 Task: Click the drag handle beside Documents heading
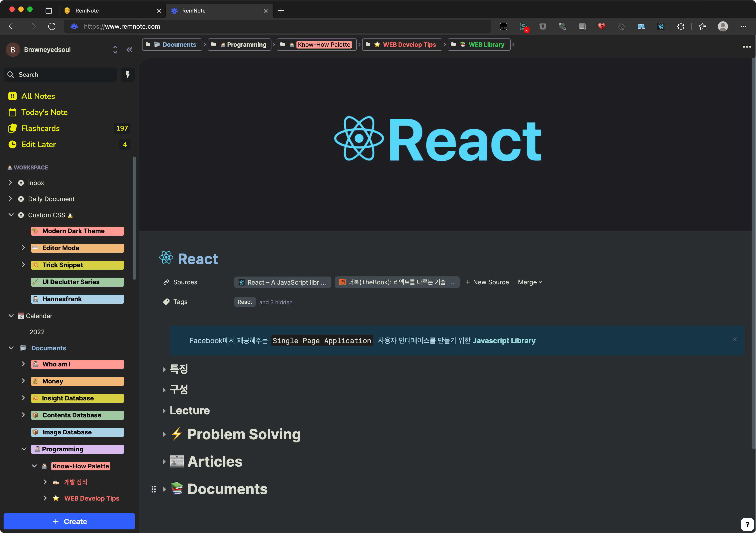coord(153,489)
